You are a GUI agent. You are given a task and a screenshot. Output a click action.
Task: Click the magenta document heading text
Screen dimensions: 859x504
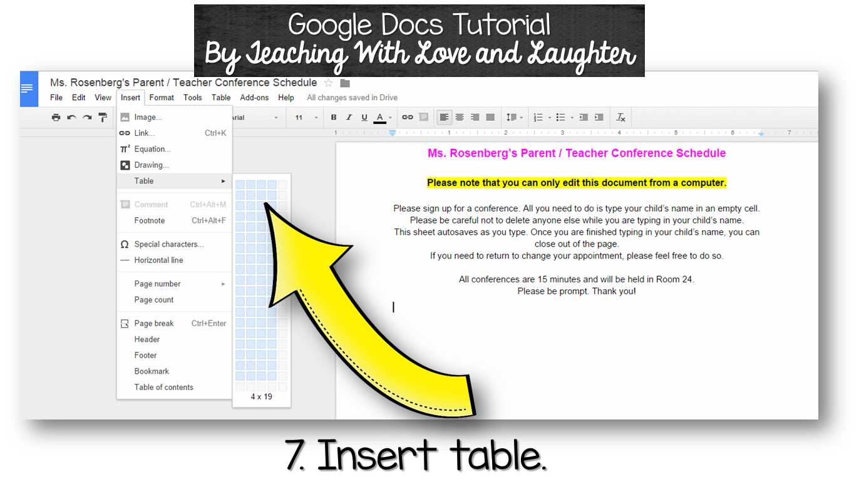[577, 153]
